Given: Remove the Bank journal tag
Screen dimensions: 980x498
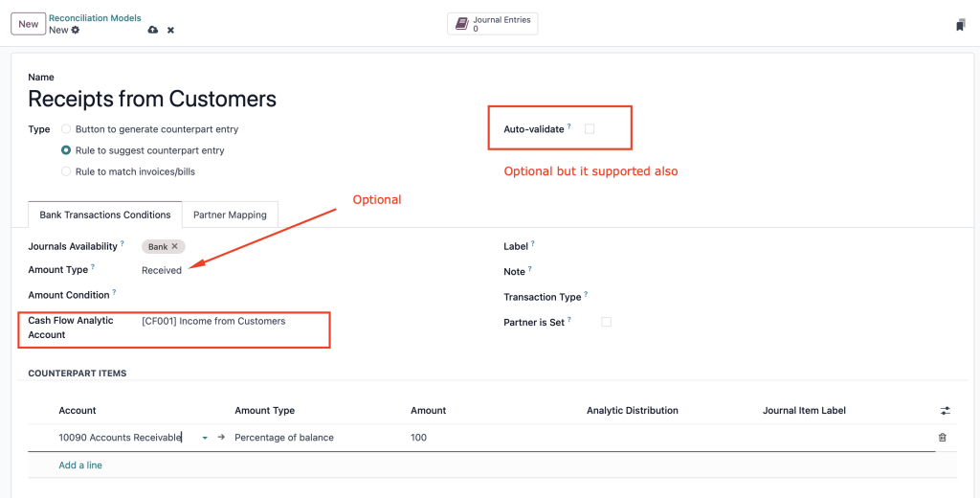Looking at the screenshot, I should pos(174,246).
